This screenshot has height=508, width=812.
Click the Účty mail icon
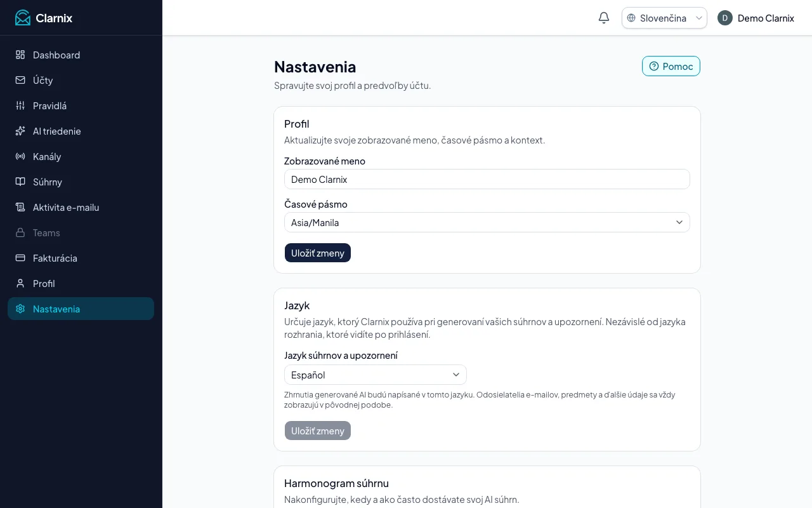tap(20, 80)
